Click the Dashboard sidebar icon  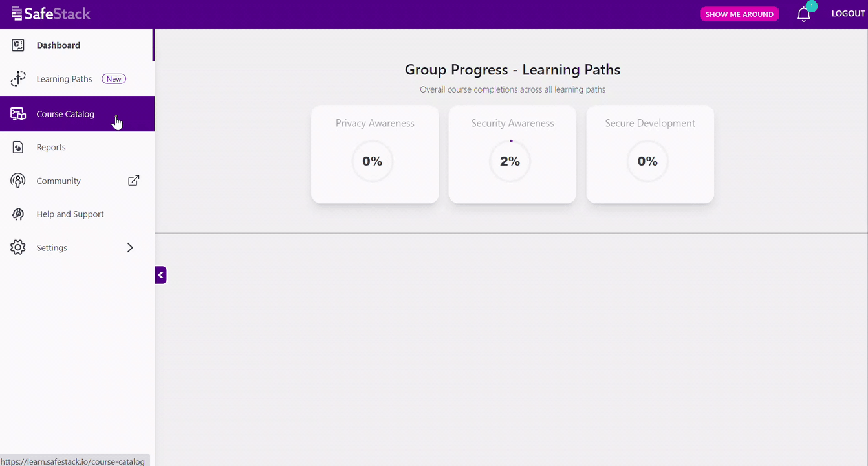pos(18,45)
